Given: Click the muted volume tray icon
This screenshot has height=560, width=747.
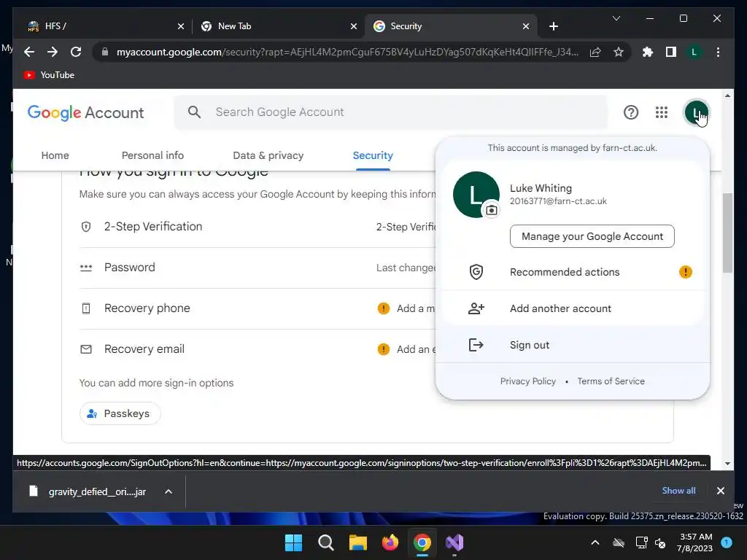Looking at the screenshot, I should point(660,542).
